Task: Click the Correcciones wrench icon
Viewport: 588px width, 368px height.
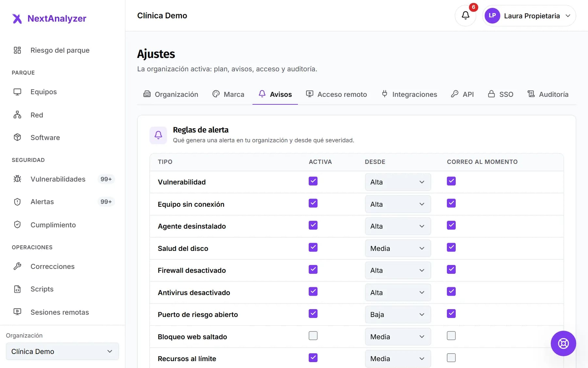Action: point(17,266)
